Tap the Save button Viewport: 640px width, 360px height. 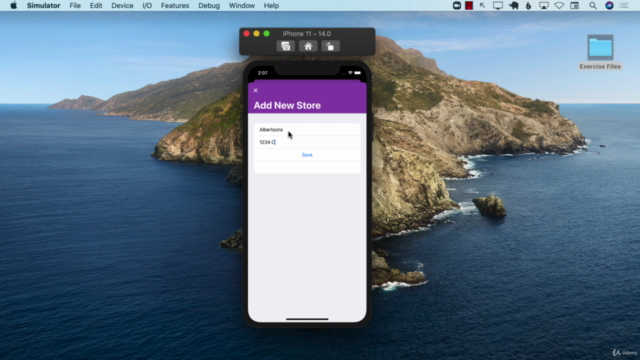[x=307, y=155]
